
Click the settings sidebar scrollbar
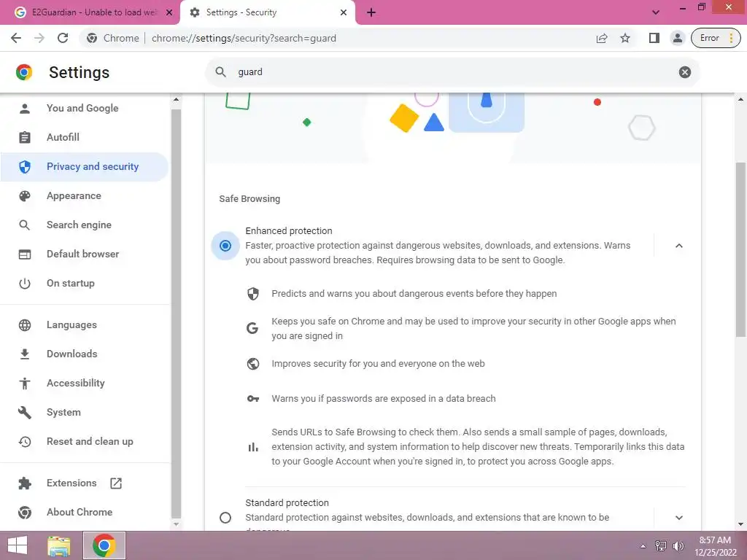[x=176, y=314]
